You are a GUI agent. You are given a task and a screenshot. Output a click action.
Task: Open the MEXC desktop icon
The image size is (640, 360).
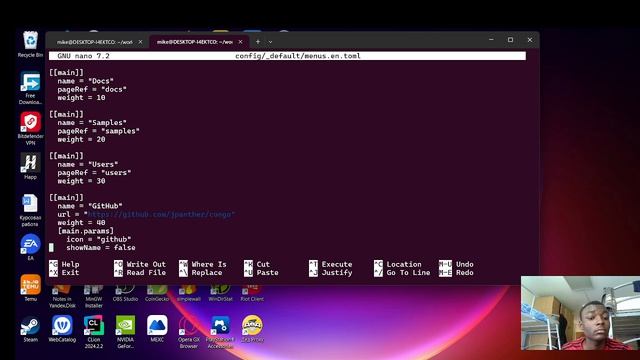(x=157, y=329)
